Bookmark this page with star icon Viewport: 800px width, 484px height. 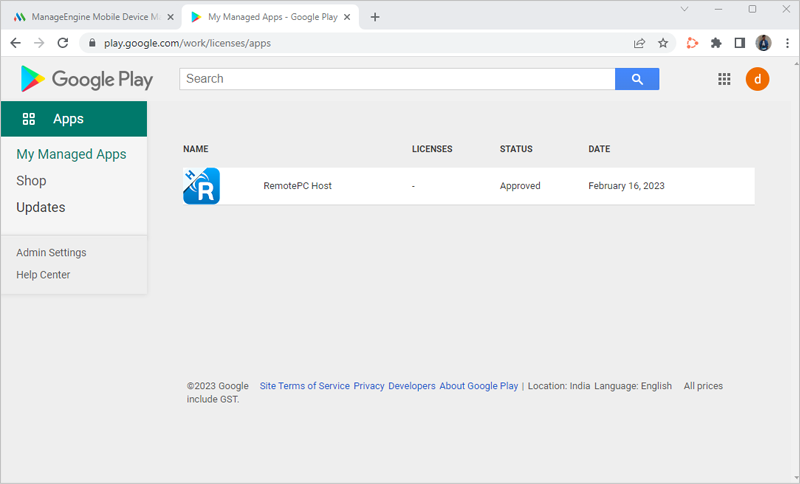coord(663,43)
